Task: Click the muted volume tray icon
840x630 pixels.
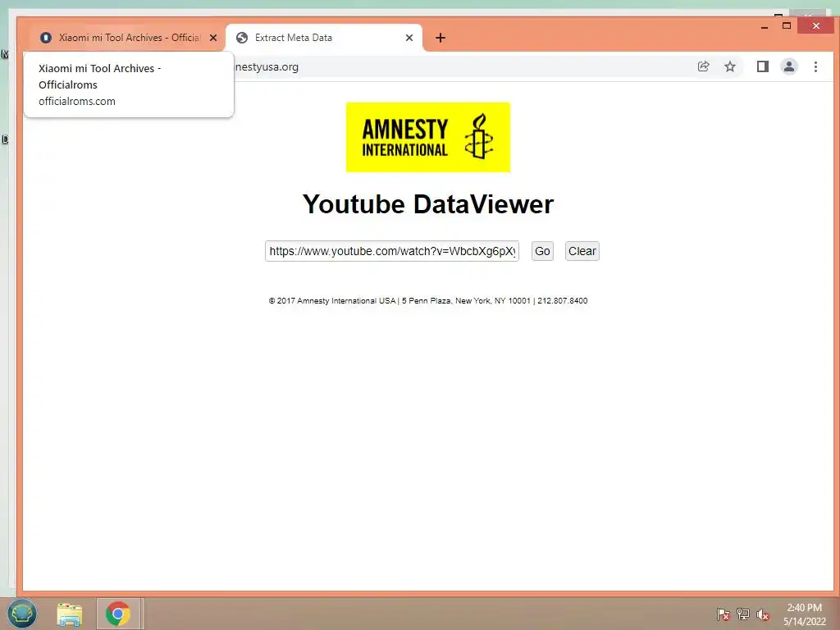Action: [763, 614]
